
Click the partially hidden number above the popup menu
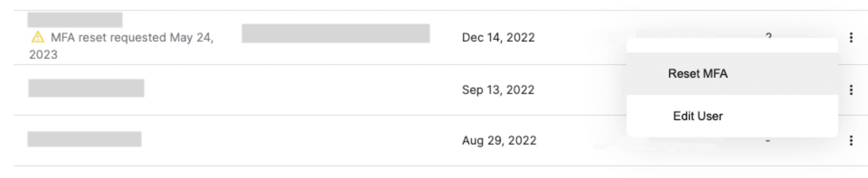click(769, 35)
